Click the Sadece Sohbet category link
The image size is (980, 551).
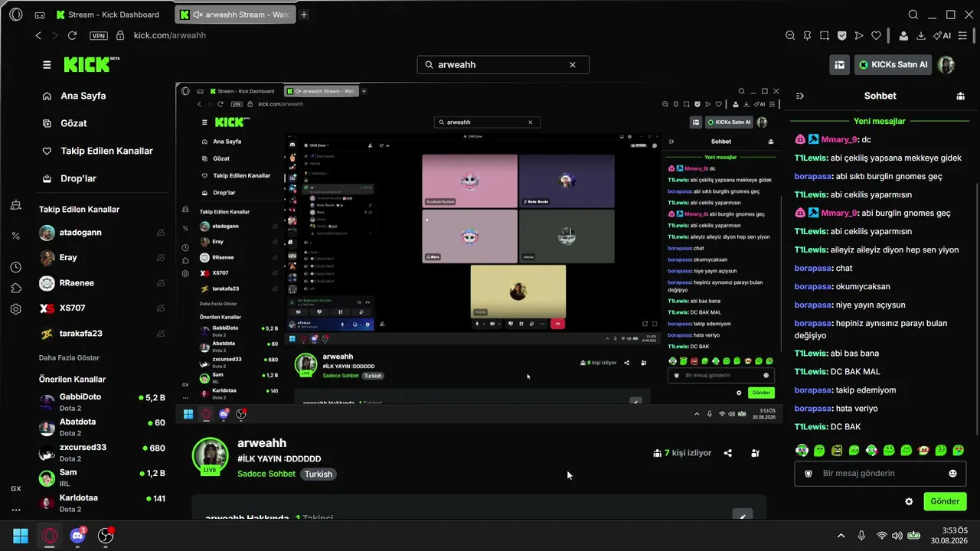tap(266, 474)
